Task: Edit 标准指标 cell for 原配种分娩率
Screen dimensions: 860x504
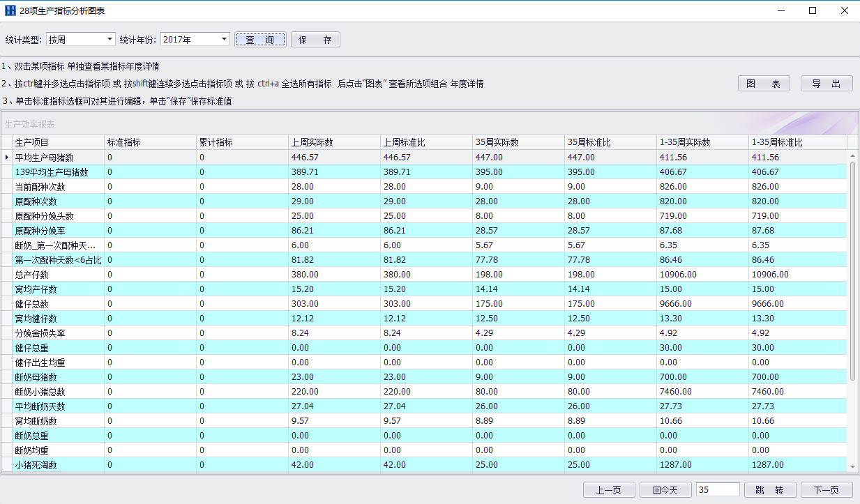Action: tap(150, 231)
